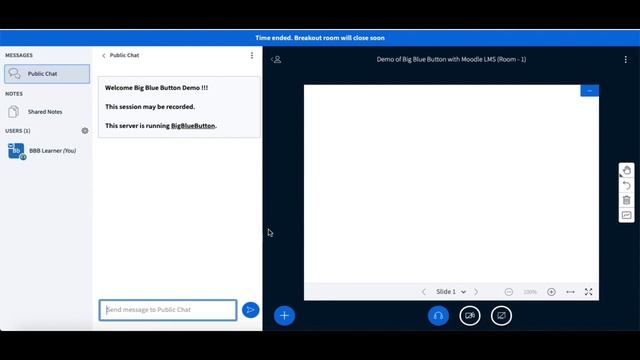Follow the BigBlueButton link in the welcome message
The height and width of the screenshot is (360, 640).
pyautogui.click(x=193, y=126)
